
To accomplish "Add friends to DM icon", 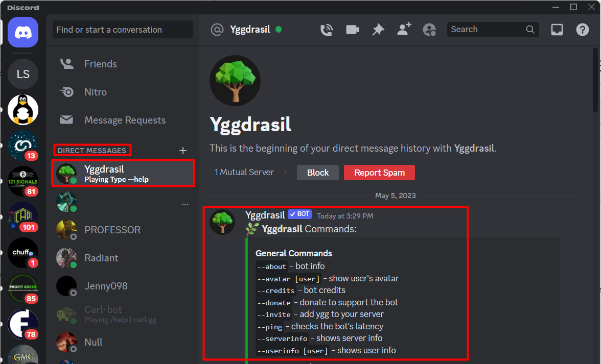I will pyautogui.click(x=404, y=29).
